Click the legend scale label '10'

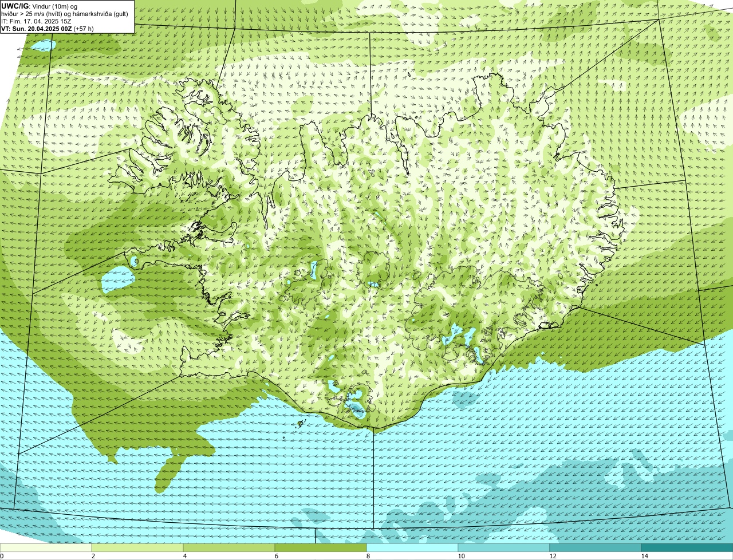click(x=461, y=556)
